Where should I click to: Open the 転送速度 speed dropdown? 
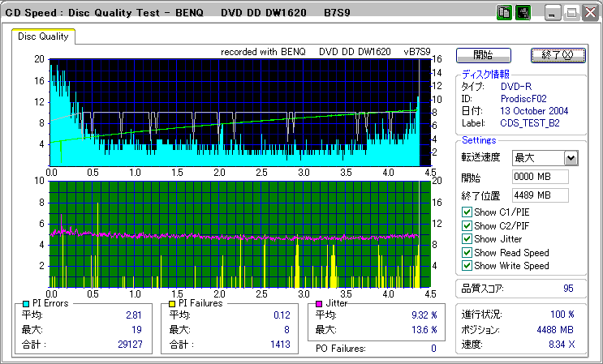point(571,158)
